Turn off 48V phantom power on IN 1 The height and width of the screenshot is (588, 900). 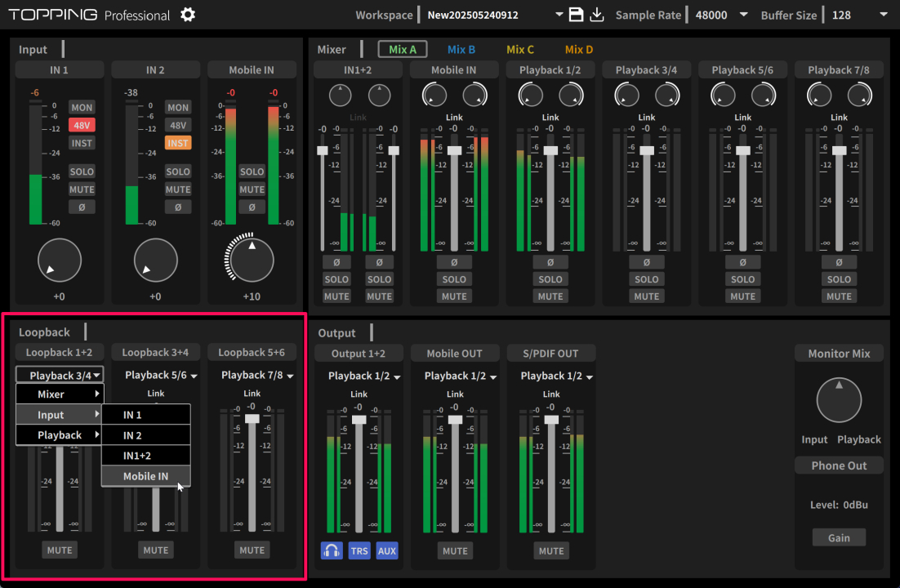point(82,125)
